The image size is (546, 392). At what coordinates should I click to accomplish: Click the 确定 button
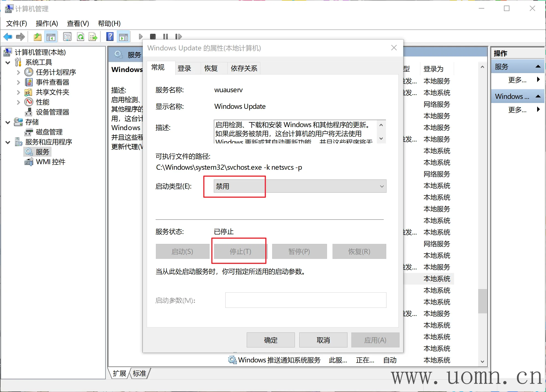pyautogui.click(x=271, y=340)
